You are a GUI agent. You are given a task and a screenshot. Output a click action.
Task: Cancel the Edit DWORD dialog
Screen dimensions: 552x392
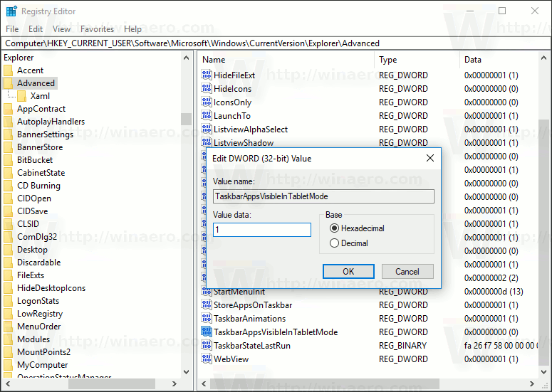[407, 271]
